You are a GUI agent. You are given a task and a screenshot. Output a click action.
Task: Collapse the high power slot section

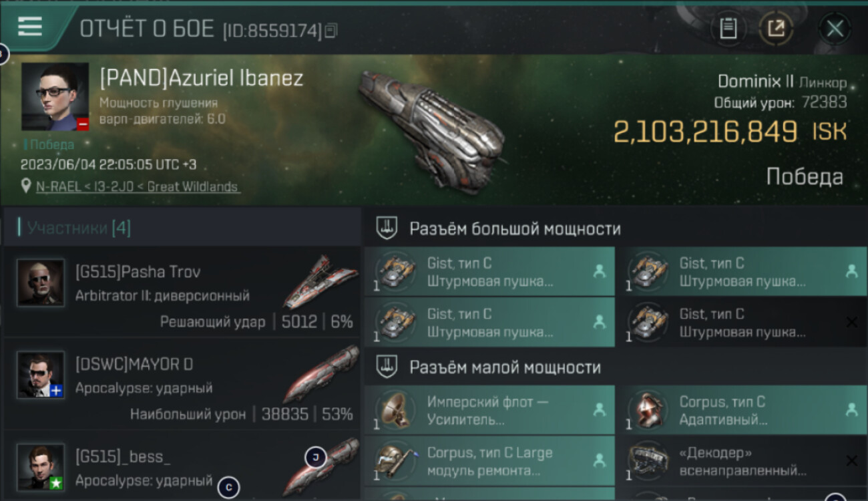click(387, 228)
